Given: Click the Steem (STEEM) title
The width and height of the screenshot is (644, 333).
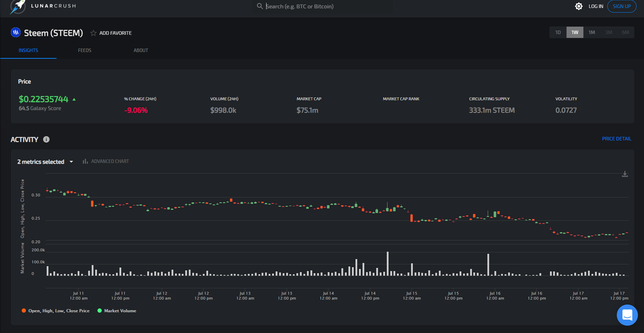Looking at the screenshot, I should 53,33.
